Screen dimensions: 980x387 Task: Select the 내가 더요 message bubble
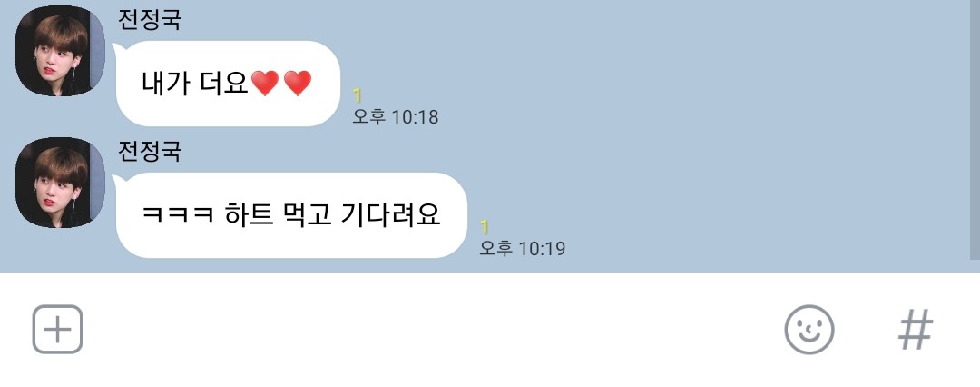pos(228,84)
